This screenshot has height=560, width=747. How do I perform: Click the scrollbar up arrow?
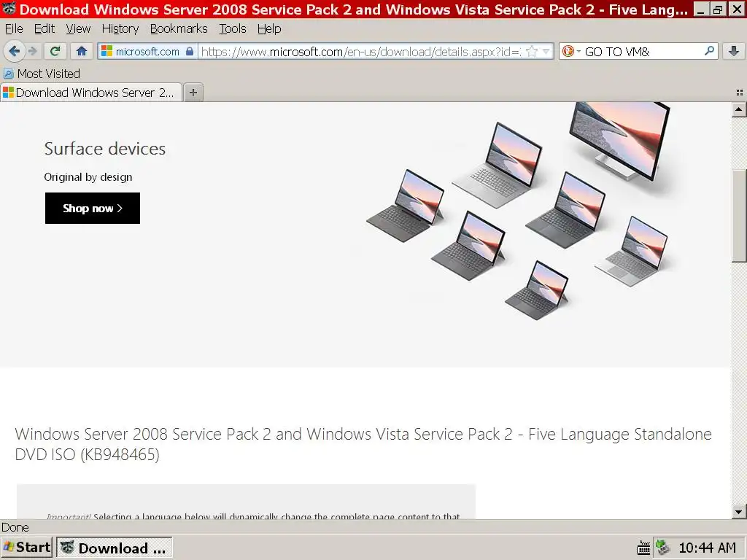click(738, 110)
